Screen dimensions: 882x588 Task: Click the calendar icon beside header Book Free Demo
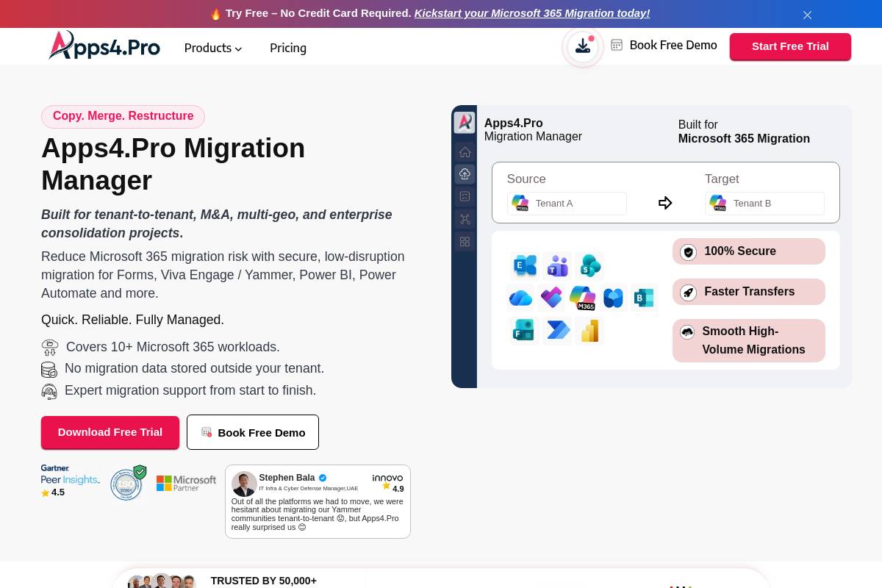617,46
